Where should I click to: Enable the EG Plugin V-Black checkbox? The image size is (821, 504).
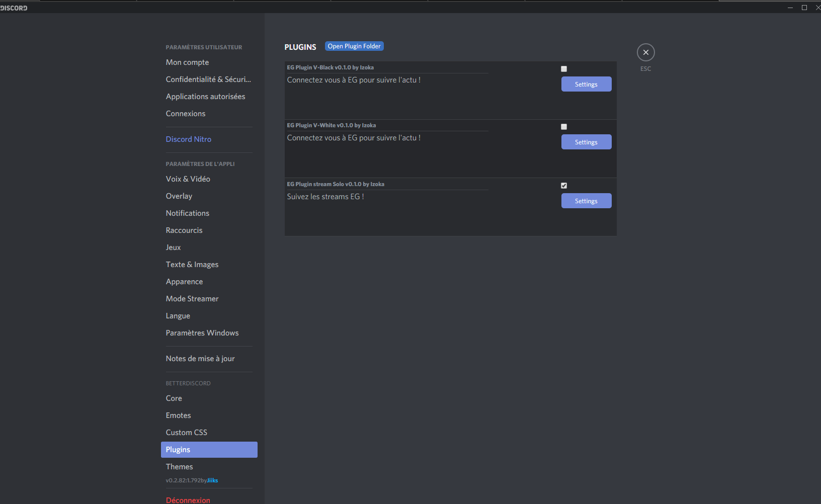(564, 69)
